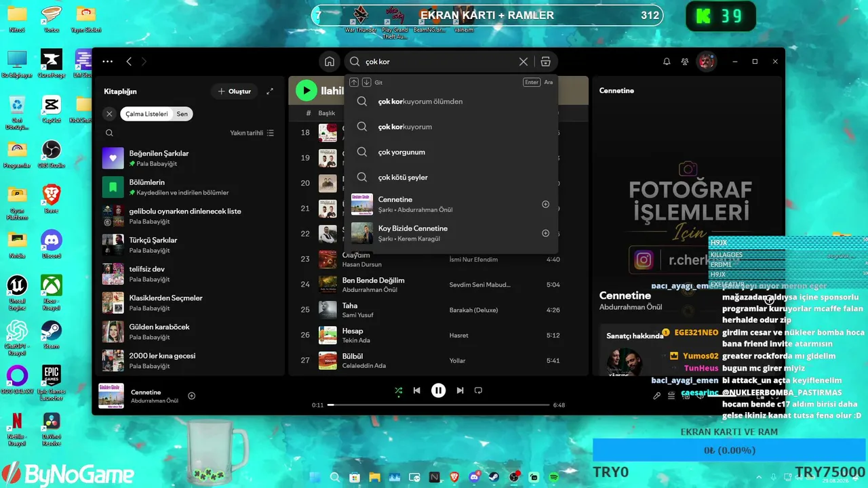Open the profile avatar menu

coord(707,62)
